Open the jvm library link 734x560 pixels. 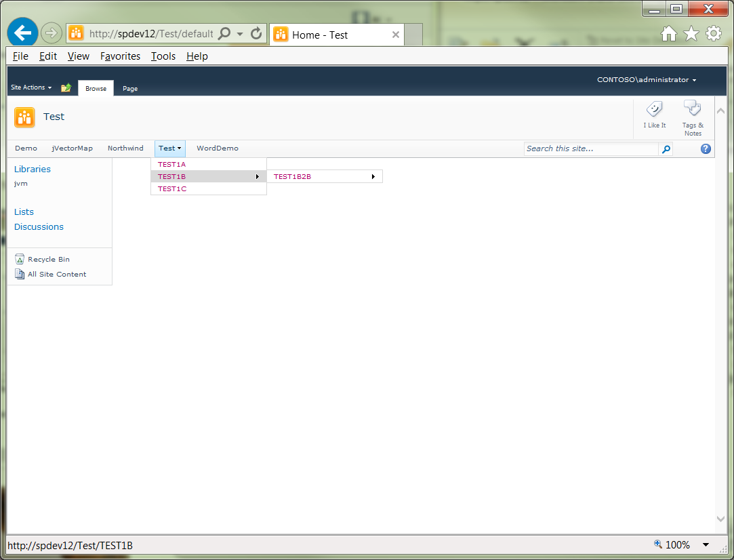tap(20, 183)
